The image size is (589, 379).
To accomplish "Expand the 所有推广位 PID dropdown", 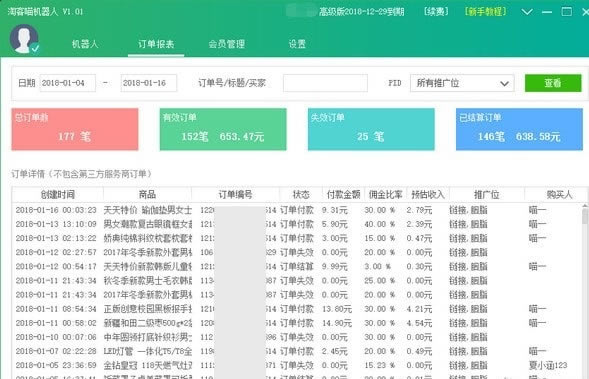I will [x=462, y=83].
